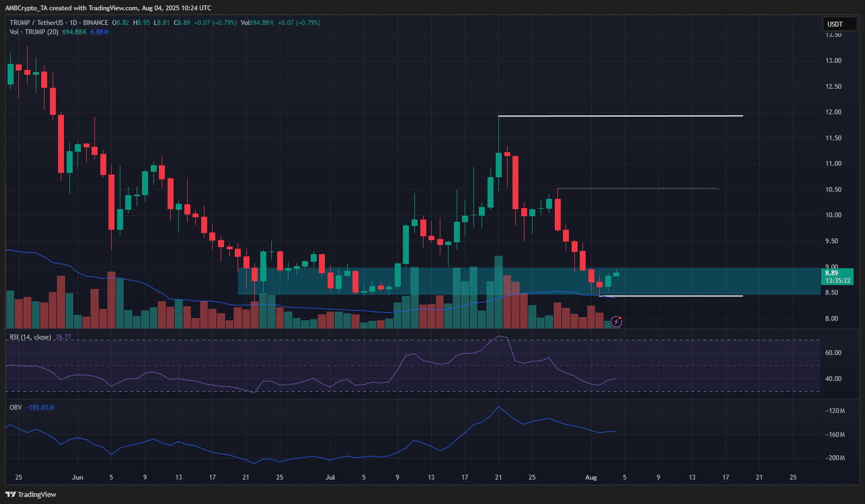Click the tall green July 21 candle body
Screen dimensions: 865x504
point(498,165)
